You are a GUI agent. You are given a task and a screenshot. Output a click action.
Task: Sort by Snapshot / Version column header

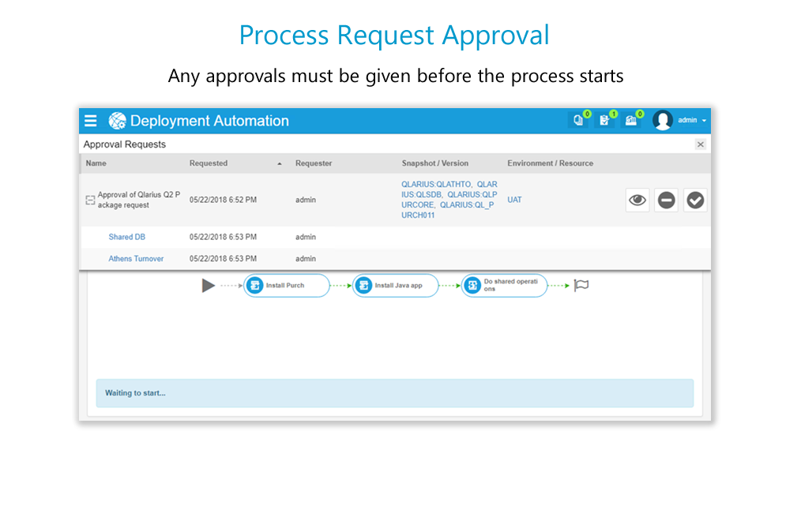point(435,163)
